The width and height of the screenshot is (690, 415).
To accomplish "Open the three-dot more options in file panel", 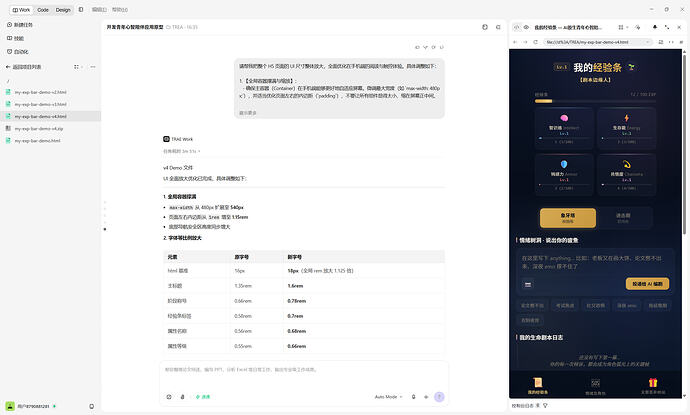I will (x=93, y=67).
